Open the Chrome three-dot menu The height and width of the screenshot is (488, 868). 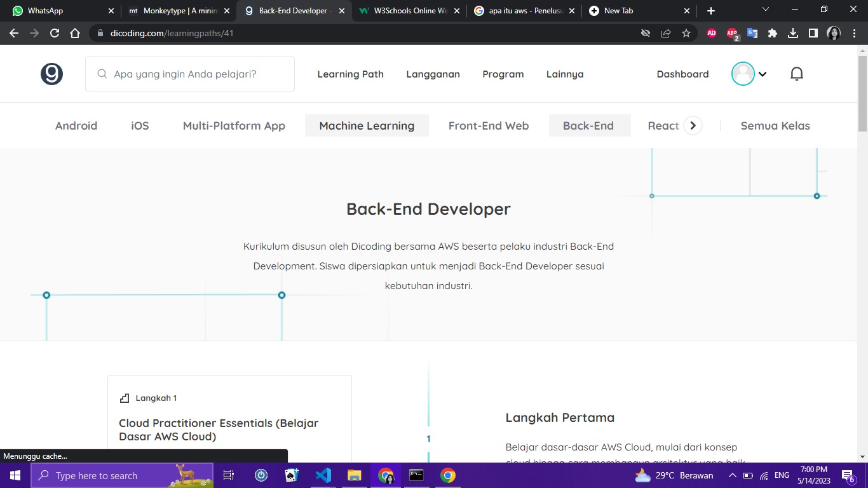[x=854, y=33]
